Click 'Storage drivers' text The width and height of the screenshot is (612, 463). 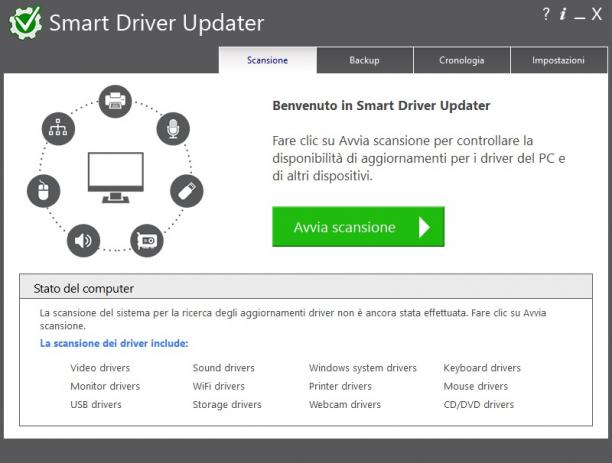click(227, 404)
